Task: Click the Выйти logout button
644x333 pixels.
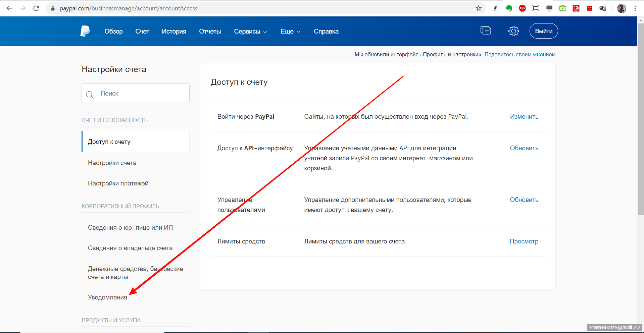Action: 543,31
